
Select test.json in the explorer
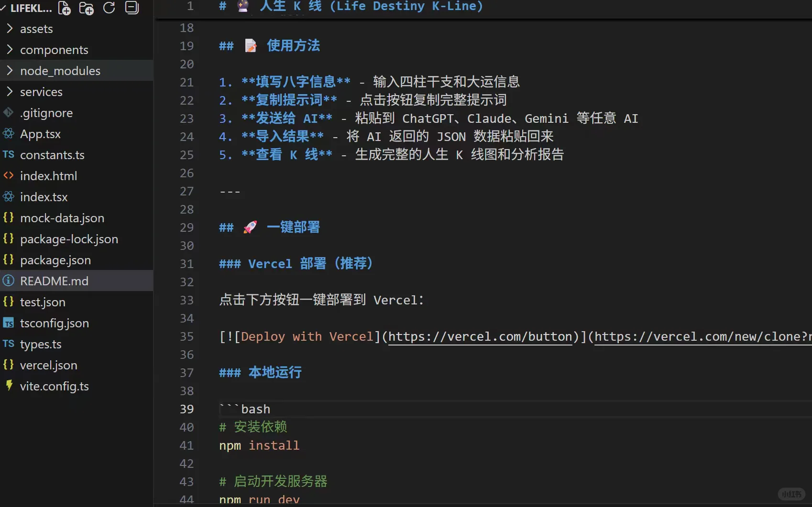tap(43, 302)
